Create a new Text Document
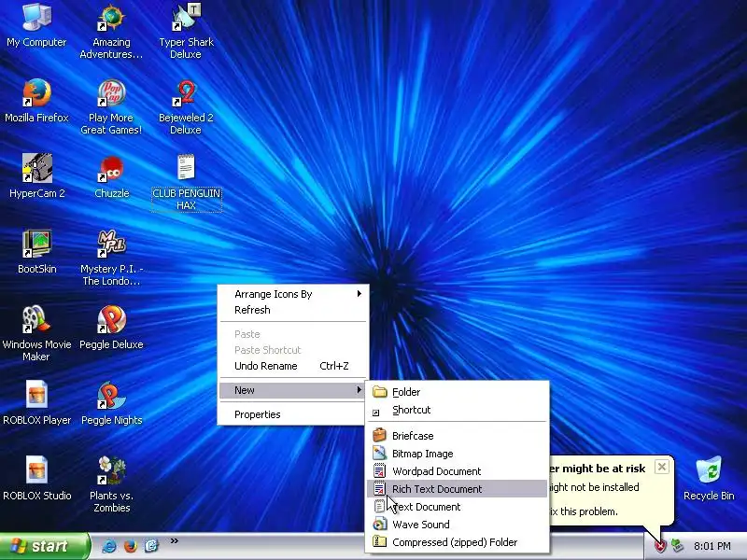The image size is (747, 560). click(x=458, y=506)
